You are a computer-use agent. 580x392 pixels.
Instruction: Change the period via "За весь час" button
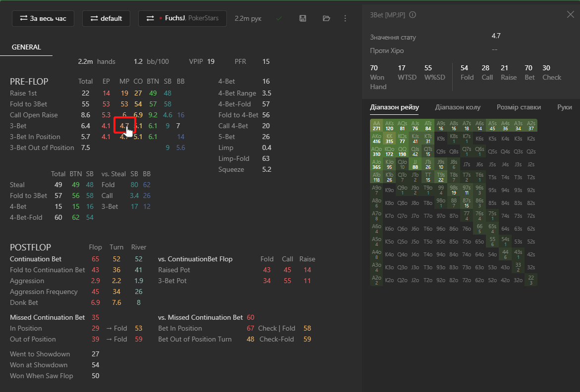(x=43, y=18)
